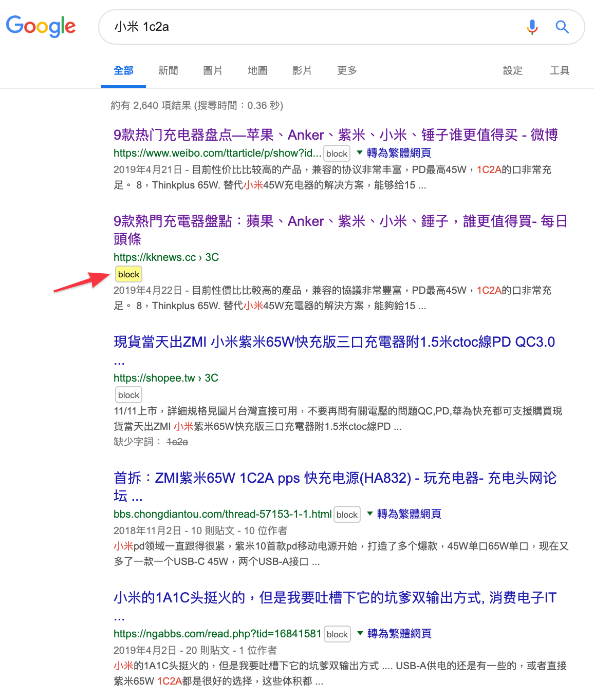The height and width of the screenshot is (700, 594).
Task: Click the magnifying glass search icon
Action: pos(562,27)
